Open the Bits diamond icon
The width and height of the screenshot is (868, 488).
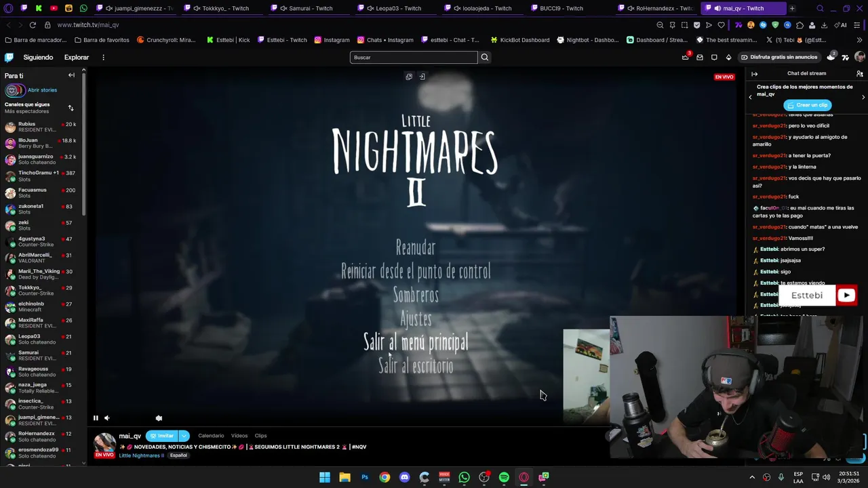[728, 58]
